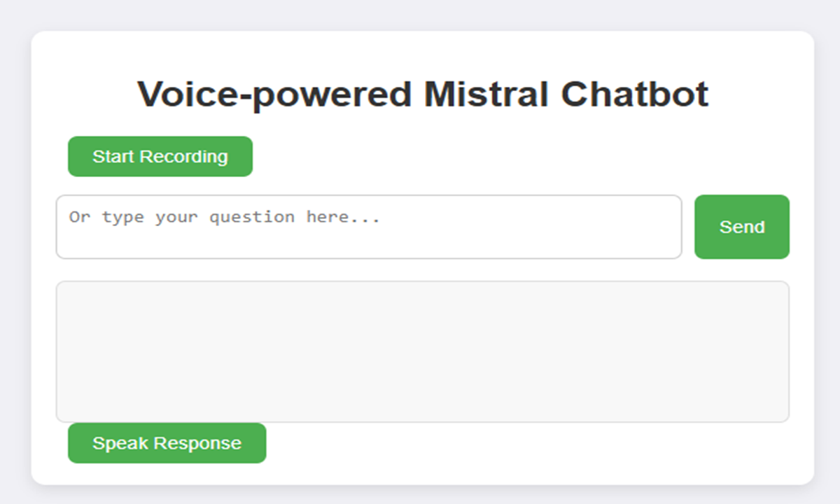This screenshot has width=840, height=504.
Task: Click the "Voice-powered" text in the title
Action: 274,95
